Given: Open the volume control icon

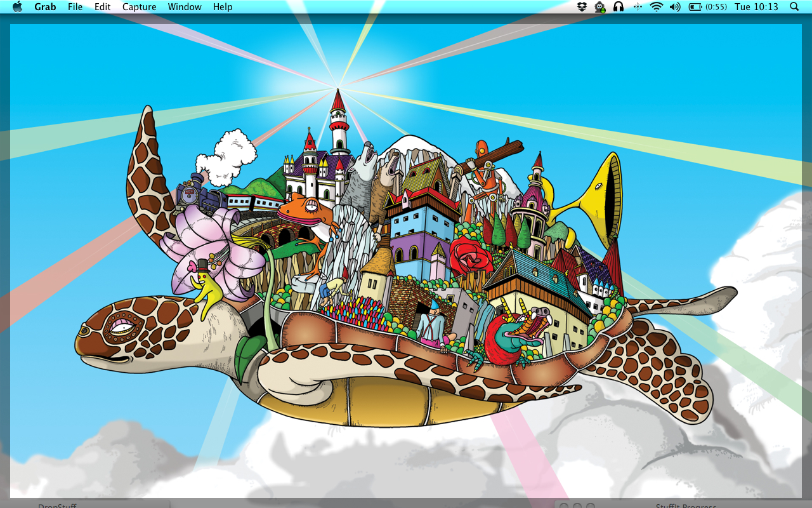Looking at the screenshot, I should (x=675, y=7).
